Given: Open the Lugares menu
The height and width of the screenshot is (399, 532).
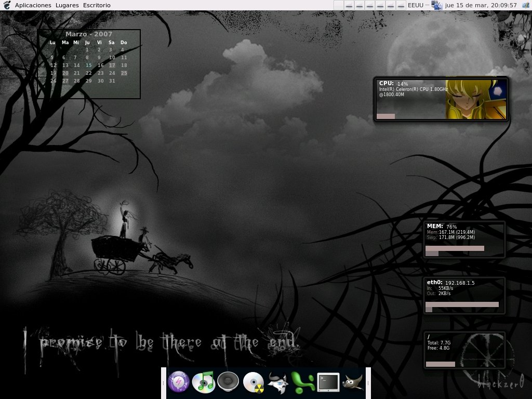Looking at the screenshot, I should 67,5.
